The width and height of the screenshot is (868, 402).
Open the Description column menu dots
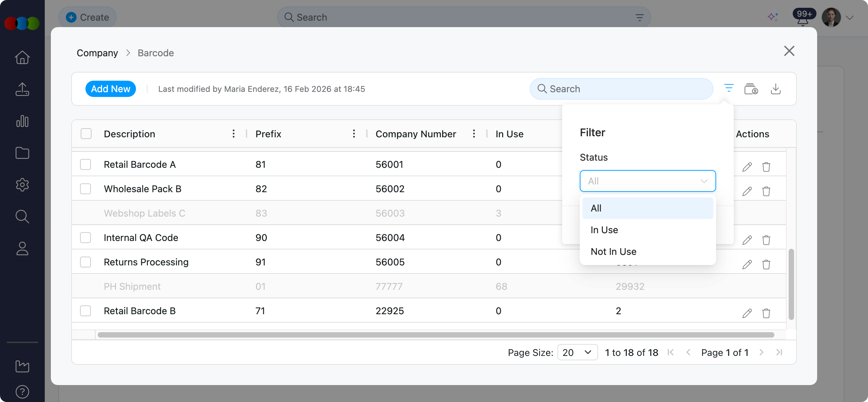[x=233, y=134]
